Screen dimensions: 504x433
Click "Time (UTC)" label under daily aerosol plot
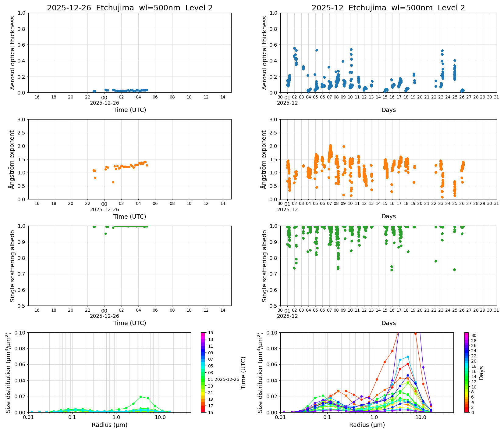tap(130, 110)
